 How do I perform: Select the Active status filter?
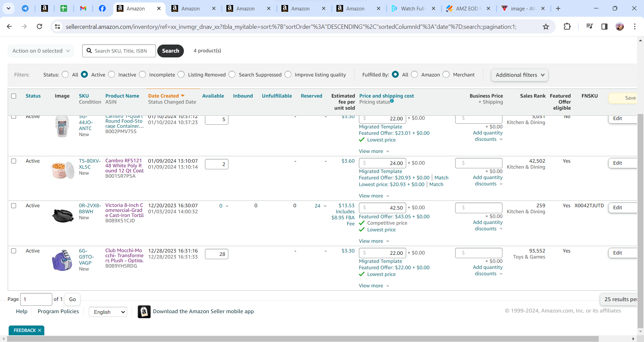(x=85, y=74)
